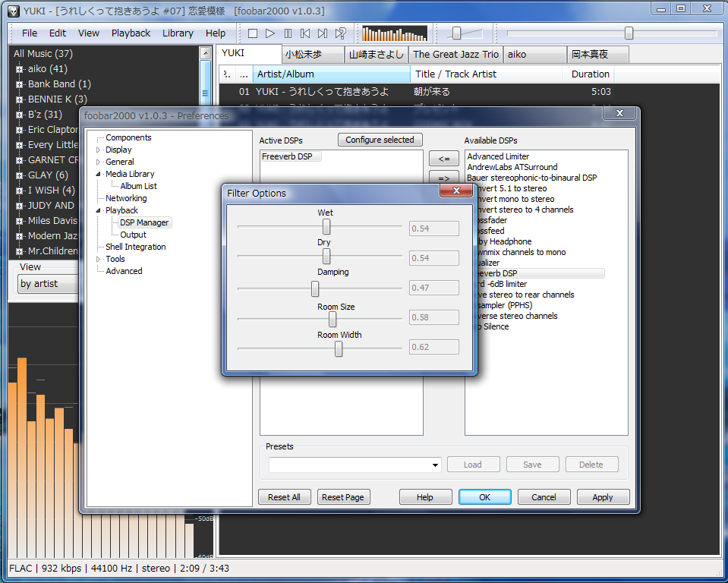Image resolution: width=728 pixels, height=583 pixels.
Task: Collapse the Playback preferences node
Action: coord(99,211)
